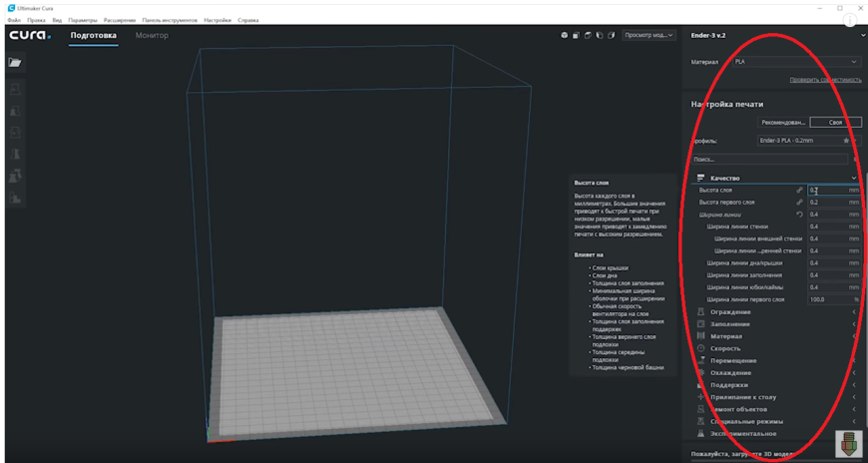Switch to front view cube icon
868x463 pixels.
point(576,36)
